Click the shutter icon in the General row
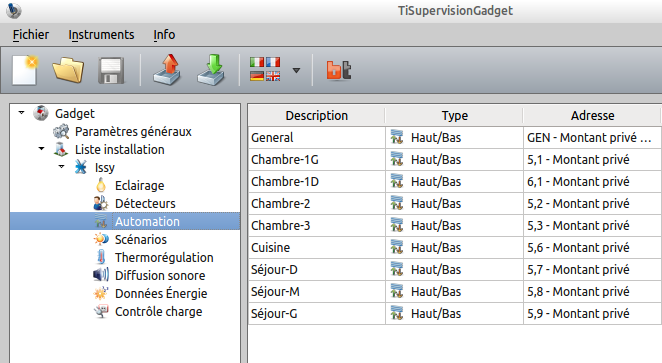662x363 pixels. coord(397,137)
